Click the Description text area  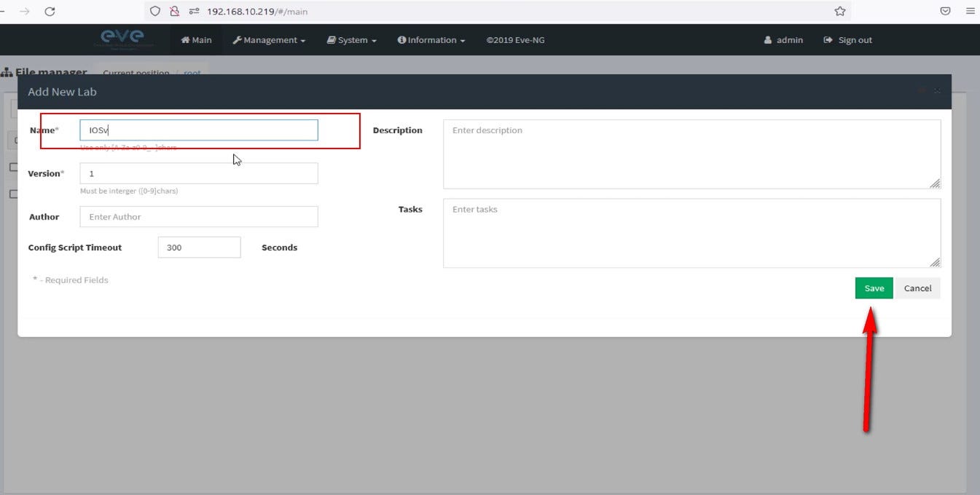(x=691, y=154)
